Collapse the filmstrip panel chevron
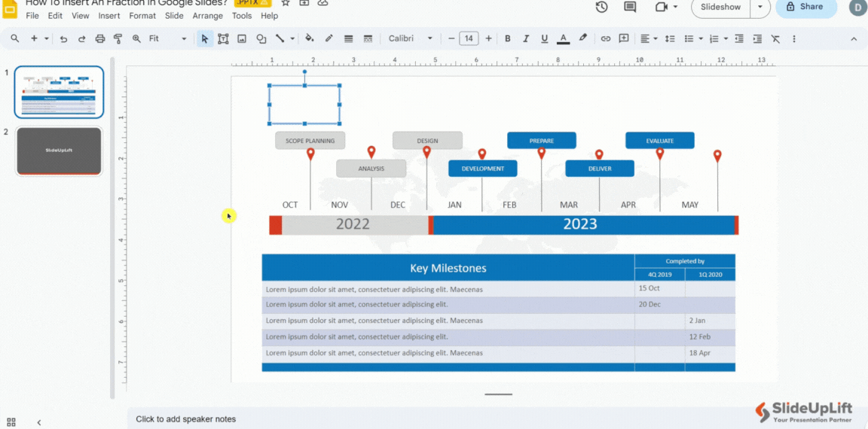This screenshot has height=429, width=868. [x=38, y=422]
